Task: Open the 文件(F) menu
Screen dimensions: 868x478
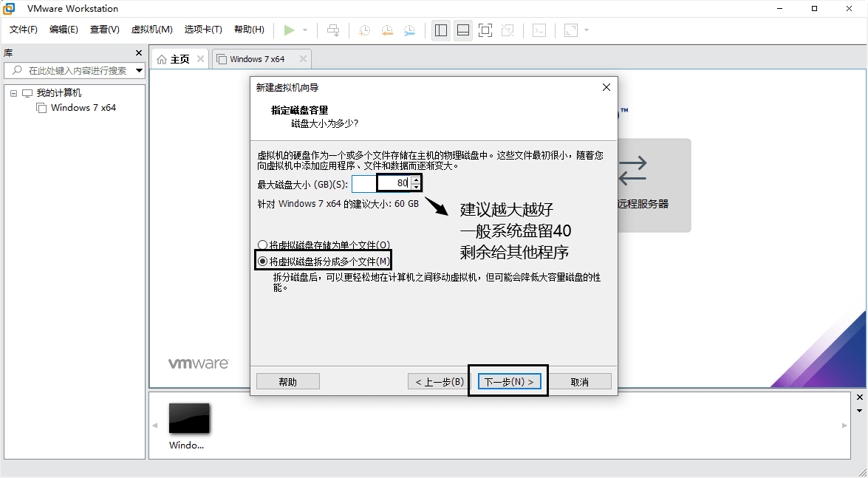Action: click(x=24, y=30)
